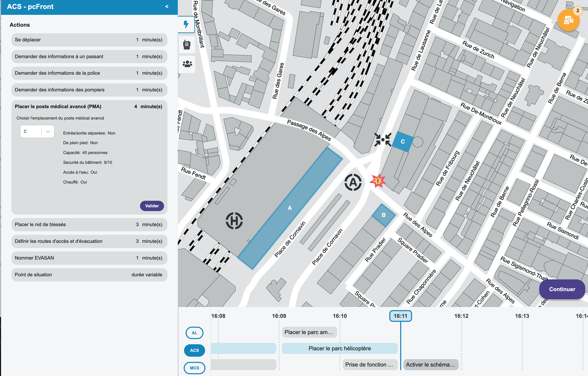Collapse 'Placer le poste médical avancé (PMA)'
The image size is (588, 376).
click(x=89, y=106)
